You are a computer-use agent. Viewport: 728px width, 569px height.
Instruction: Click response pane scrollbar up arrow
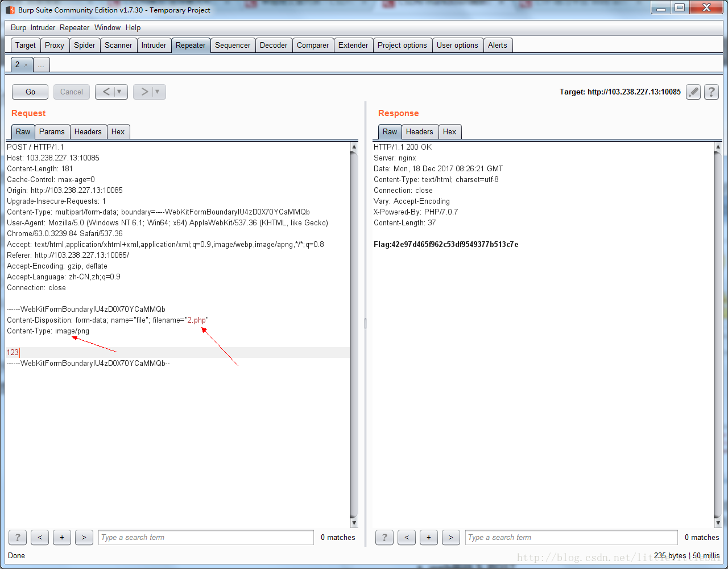718,147
